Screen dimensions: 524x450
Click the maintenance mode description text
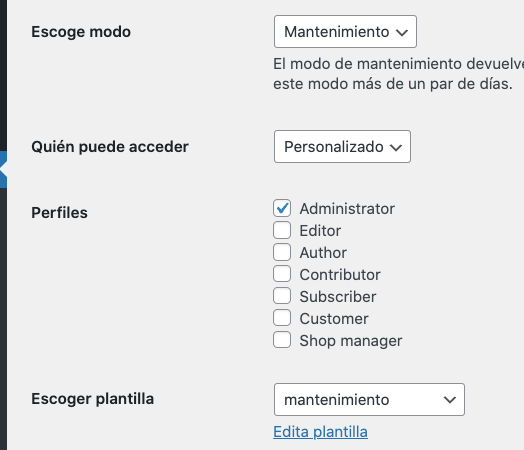point(398,74)
